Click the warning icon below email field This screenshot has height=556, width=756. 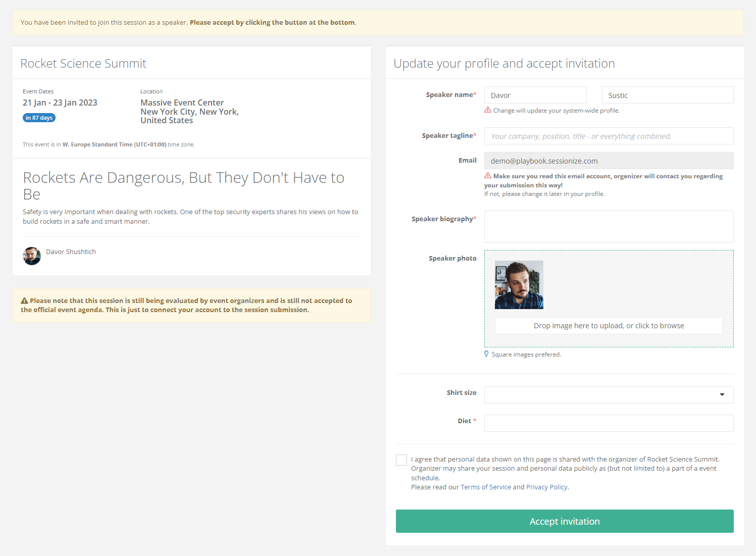(488, 176)
